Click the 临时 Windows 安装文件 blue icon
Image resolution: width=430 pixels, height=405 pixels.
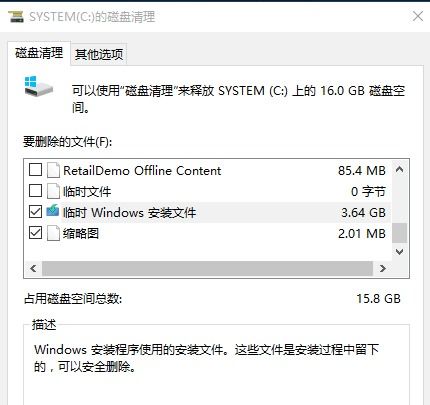(53, 211)
